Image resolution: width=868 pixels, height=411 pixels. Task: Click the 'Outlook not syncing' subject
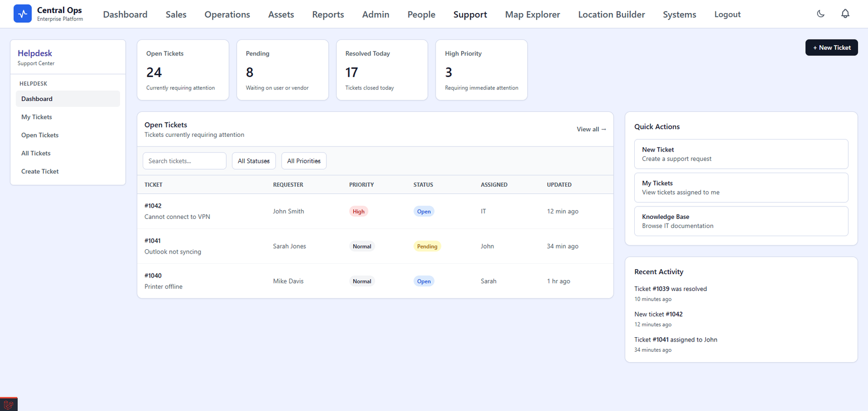click(x=173, y=251)
